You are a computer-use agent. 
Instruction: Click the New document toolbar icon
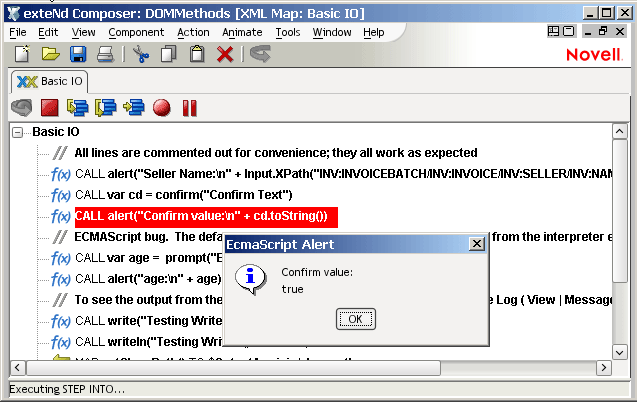pyautogui.click(x=22, y=54)
